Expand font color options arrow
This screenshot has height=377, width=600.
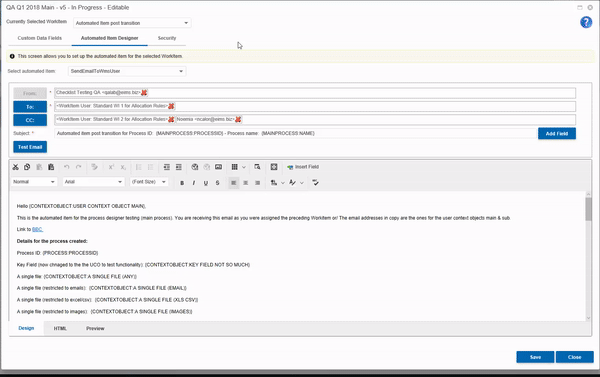[x=302, y=183]
